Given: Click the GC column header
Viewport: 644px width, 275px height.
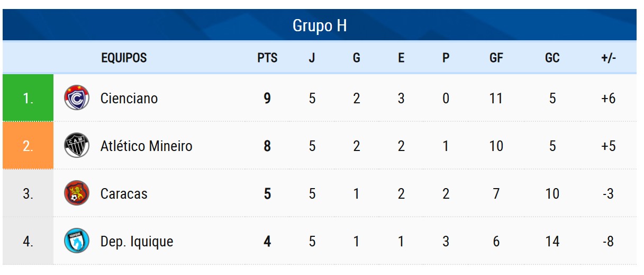Looking at the screenshot, I should [x=552, y=58].
